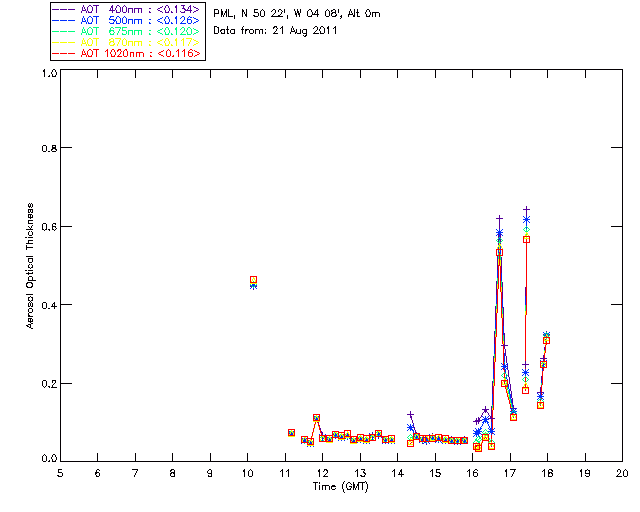Click the AOT 1020nm legend entry
Viewport: 640px width, 512px height.
127,53
